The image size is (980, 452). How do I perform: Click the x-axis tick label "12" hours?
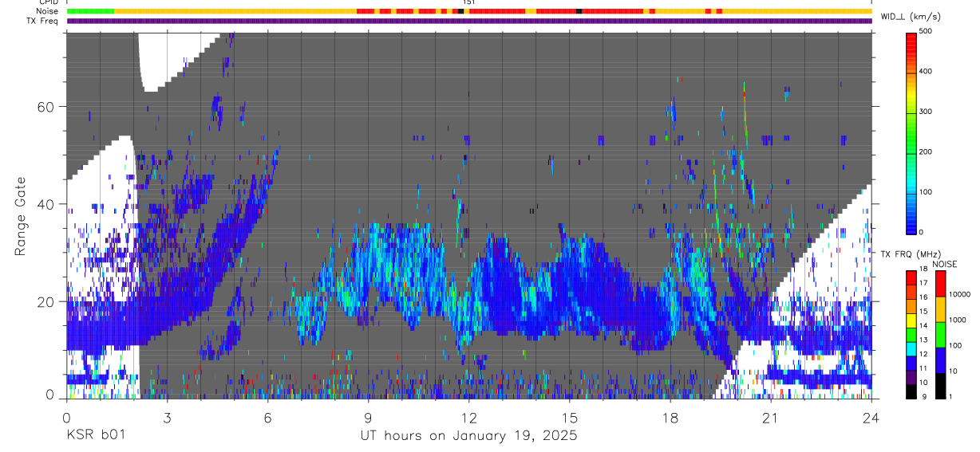468,418
